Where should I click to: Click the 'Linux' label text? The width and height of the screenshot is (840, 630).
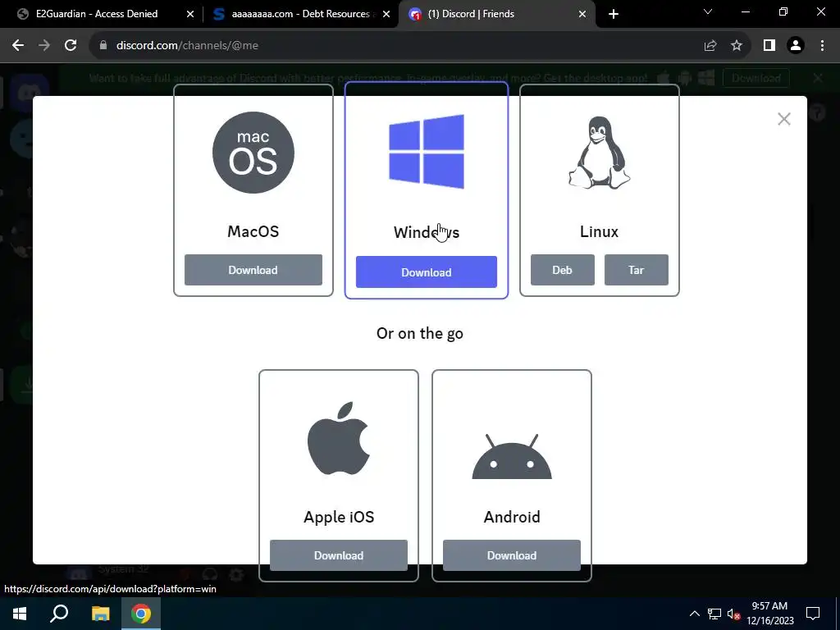[599, 231]
